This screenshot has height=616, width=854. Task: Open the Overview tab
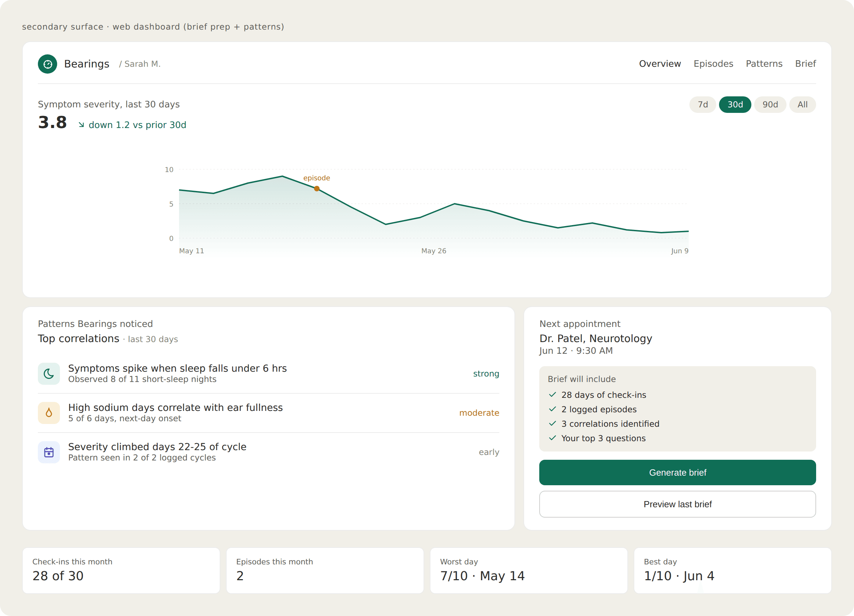tap(660, 64)
